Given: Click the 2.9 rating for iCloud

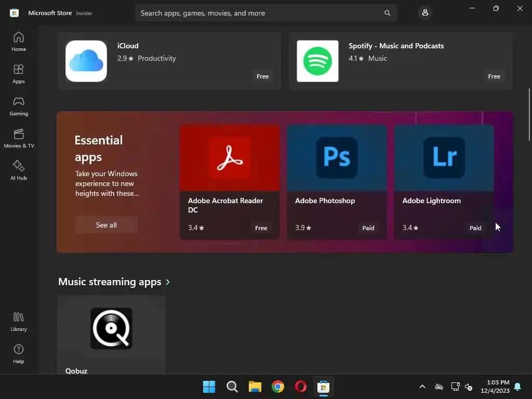Looking at the screenshot, I should 125,58.
